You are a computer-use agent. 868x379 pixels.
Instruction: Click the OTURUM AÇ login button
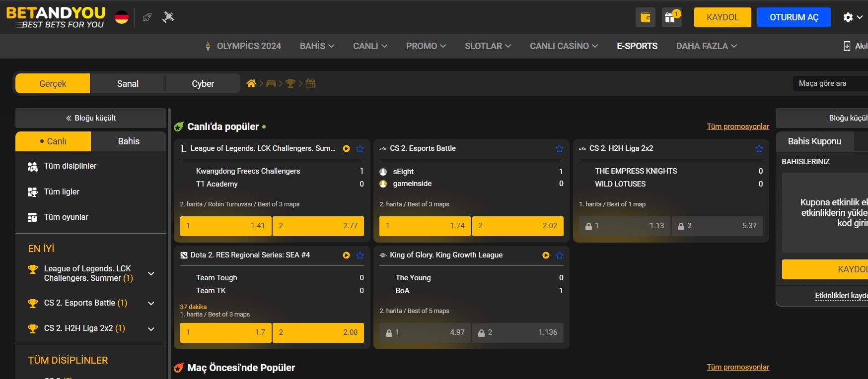794,17
